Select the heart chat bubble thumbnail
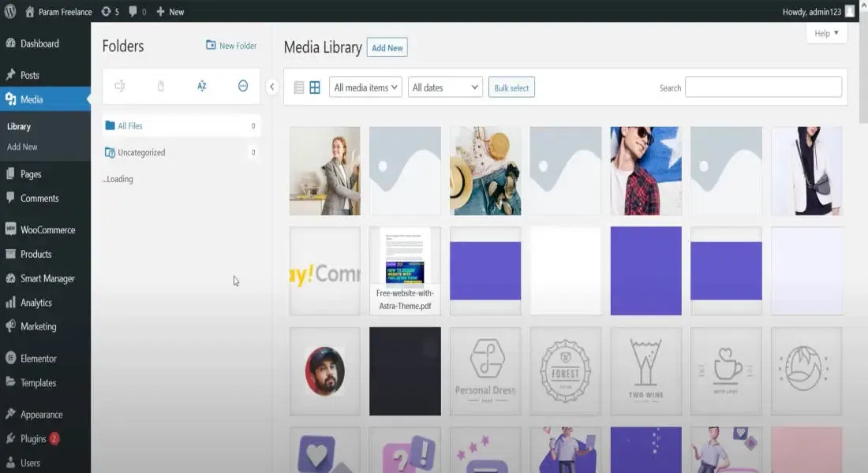Image resolution: width=868 pixels, height=473 pixels. 325,450
